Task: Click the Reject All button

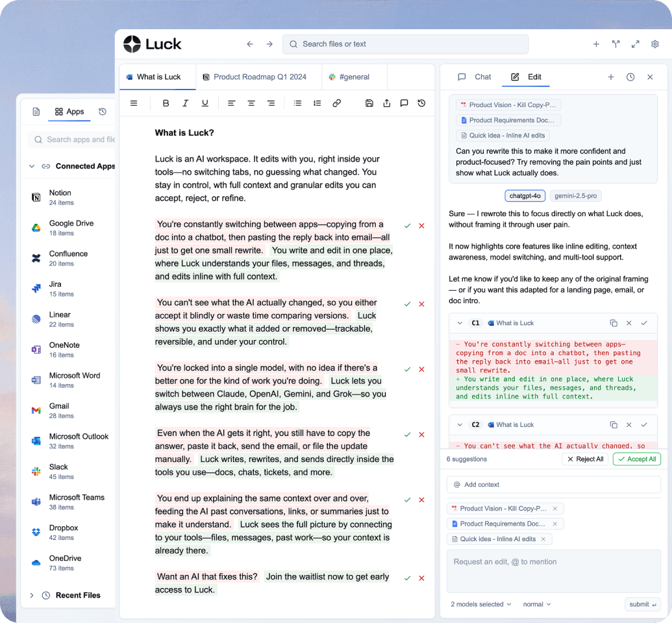Action: tap(585, 459)
